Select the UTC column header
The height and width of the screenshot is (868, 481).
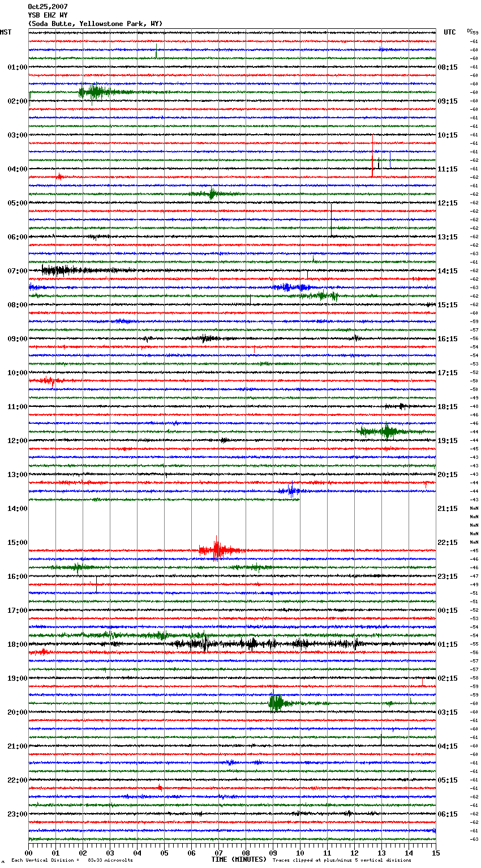coord(450,32)
